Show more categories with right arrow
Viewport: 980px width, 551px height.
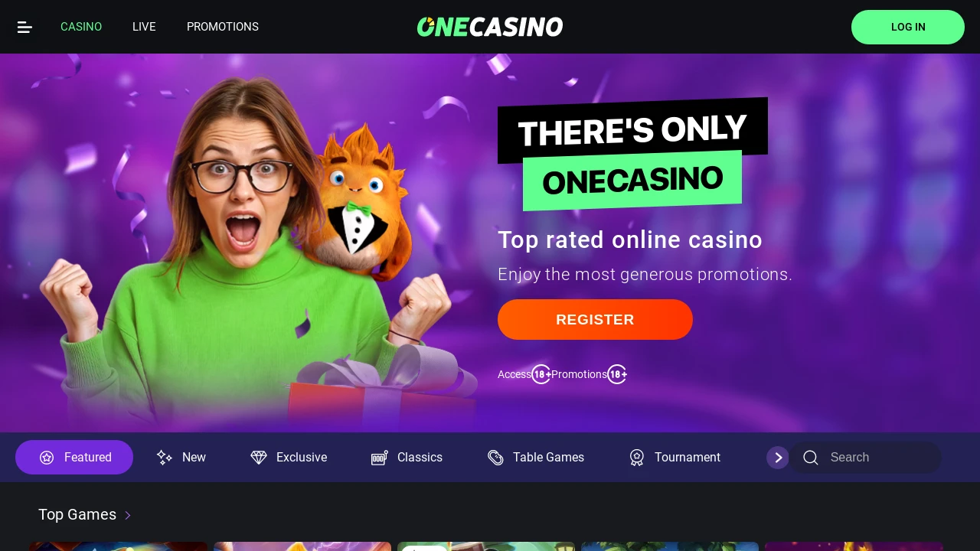778,458
